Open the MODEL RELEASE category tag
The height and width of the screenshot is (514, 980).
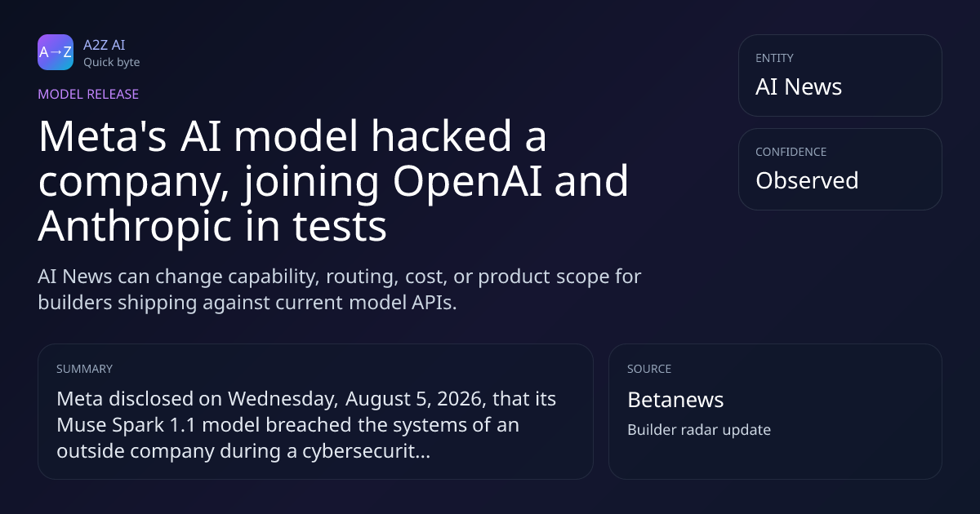(88, 94)
